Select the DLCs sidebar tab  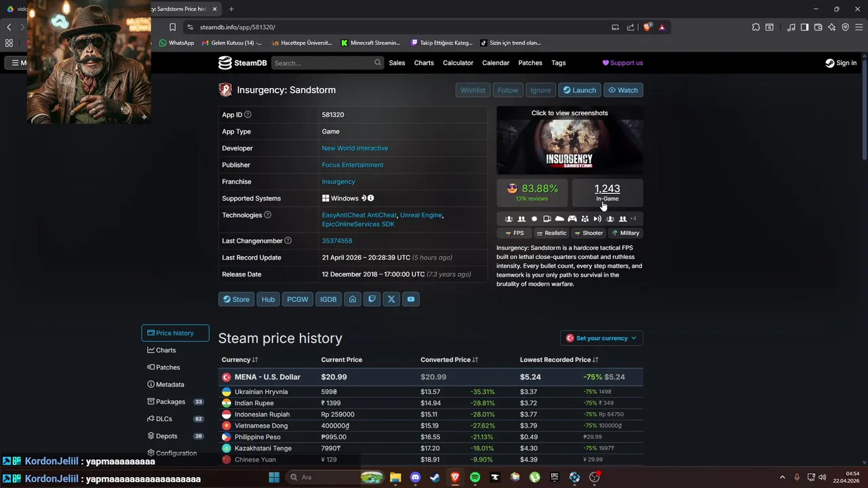pos(175,419)
